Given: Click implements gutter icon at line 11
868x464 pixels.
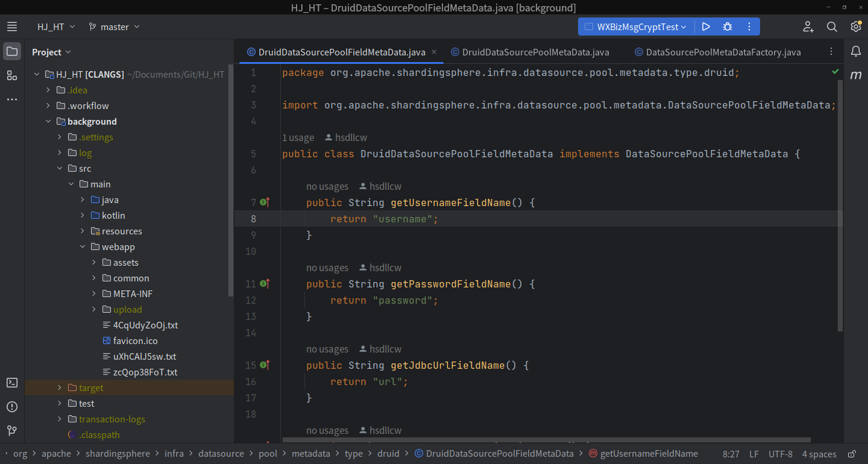Looking at the screenshot, I should click(265, 284).
